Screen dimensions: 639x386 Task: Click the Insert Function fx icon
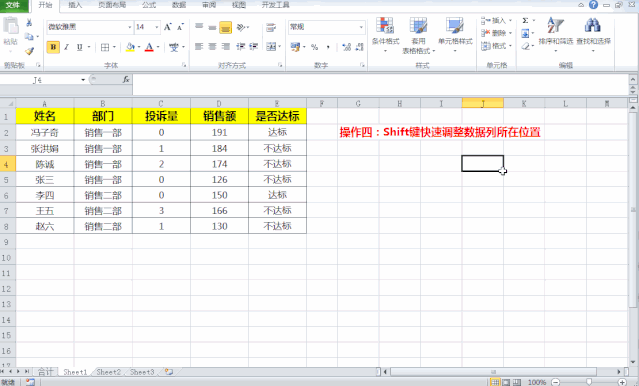(x=126, y=80)
